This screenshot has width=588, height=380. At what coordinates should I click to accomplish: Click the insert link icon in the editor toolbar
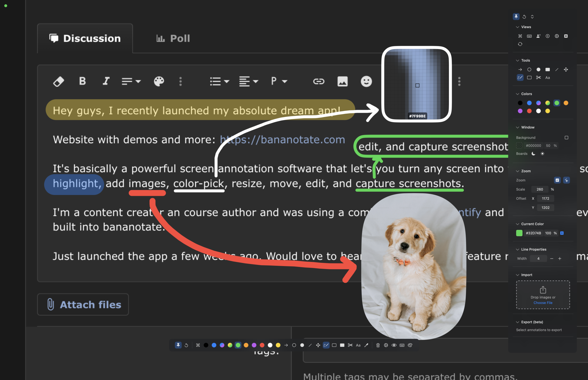[x=319, y=81]
